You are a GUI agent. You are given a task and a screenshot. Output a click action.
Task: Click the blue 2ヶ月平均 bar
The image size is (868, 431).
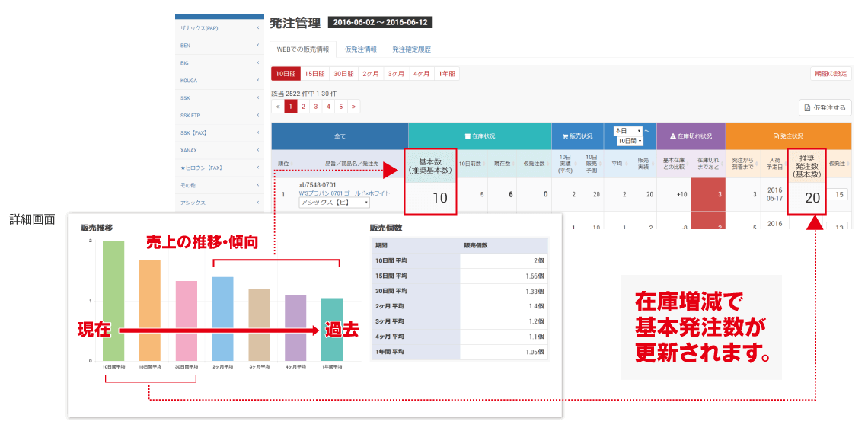pos(222,319)
